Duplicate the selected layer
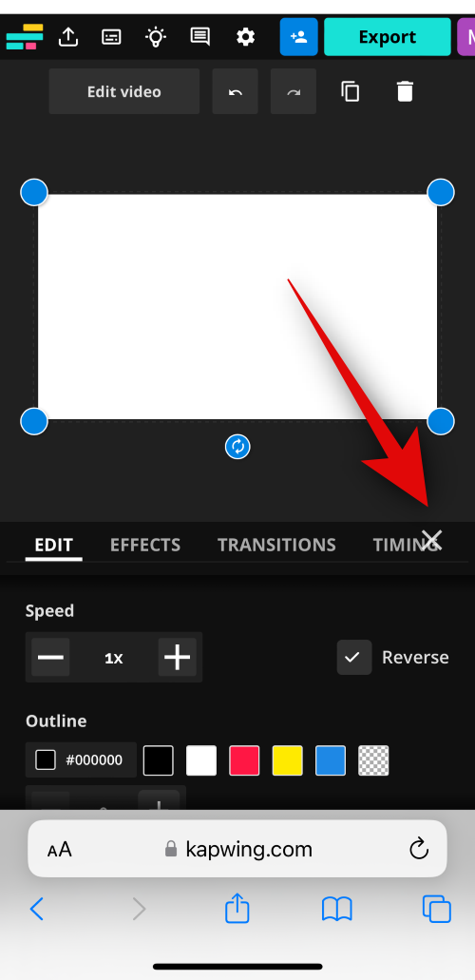Image resolution: width=475 pixels, height=980 pixels. click(x=350, y=92)
